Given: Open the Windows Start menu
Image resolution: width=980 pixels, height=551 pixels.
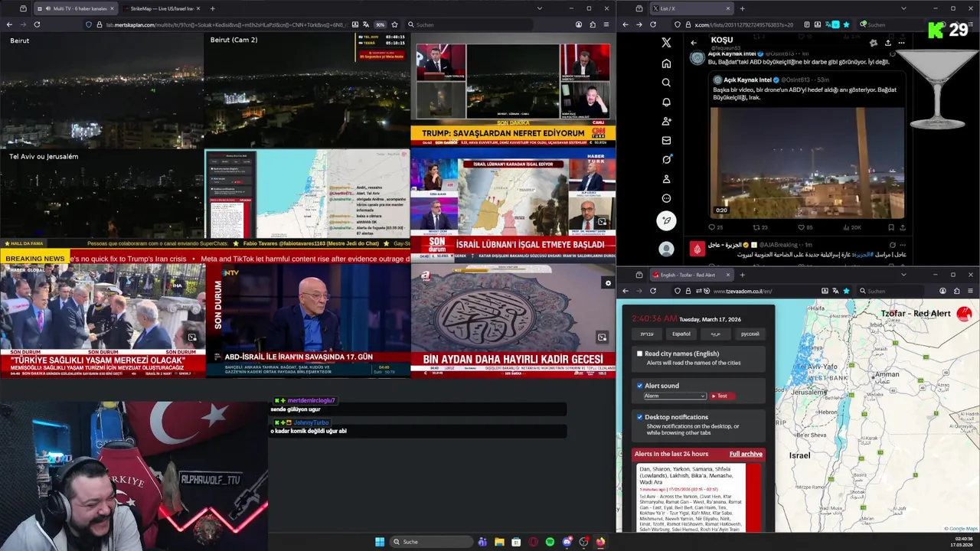Looking at the screenshot, I should (380, 542).
